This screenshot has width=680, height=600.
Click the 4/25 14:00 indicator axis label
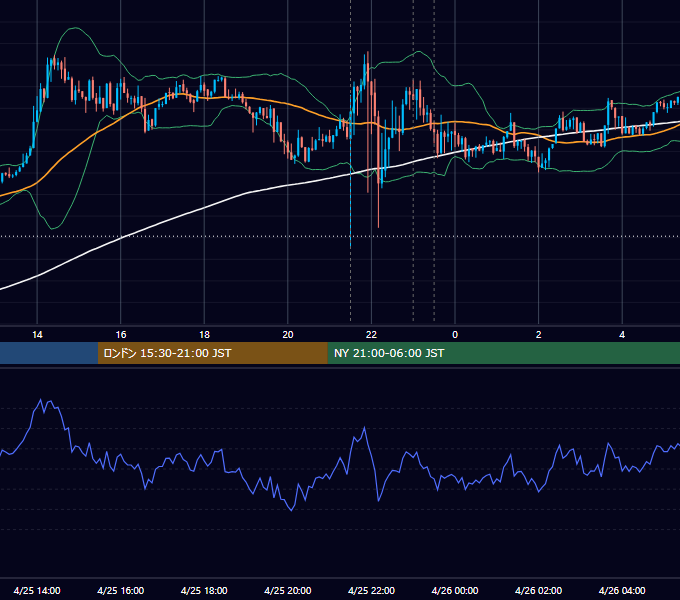pos(37,590)
